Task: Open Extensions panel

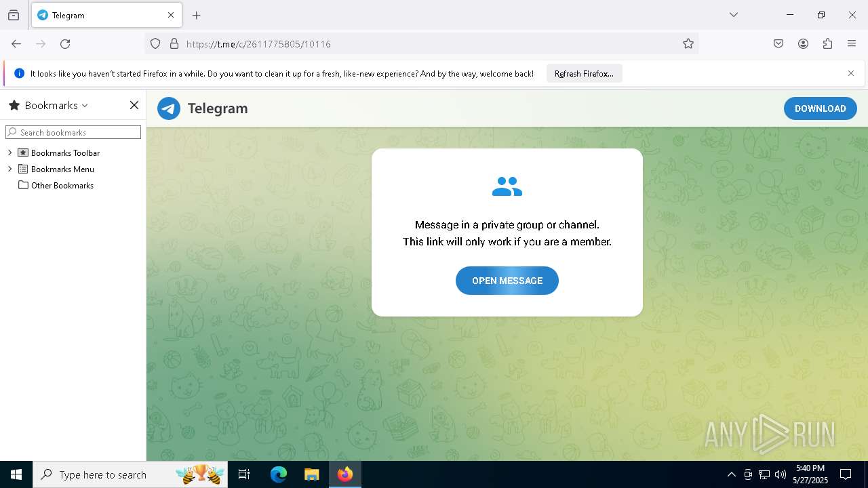Action: click(x=827, y=44)
